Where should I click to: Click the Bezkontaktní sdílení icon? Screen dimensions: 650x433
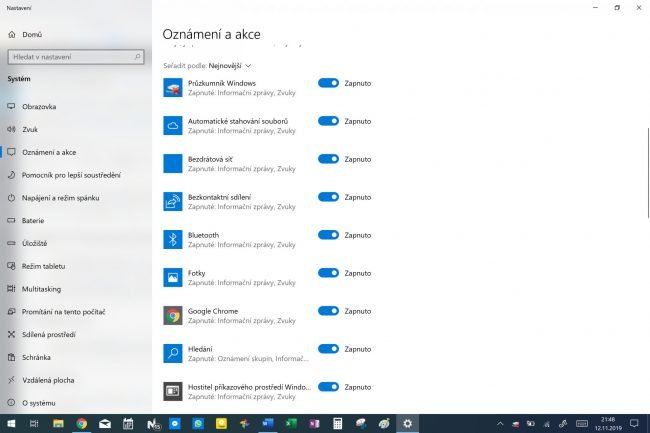[x=172, y=201]
